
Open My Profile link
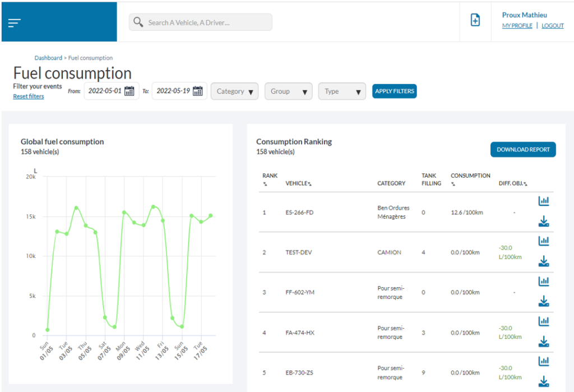click(517, 26)
